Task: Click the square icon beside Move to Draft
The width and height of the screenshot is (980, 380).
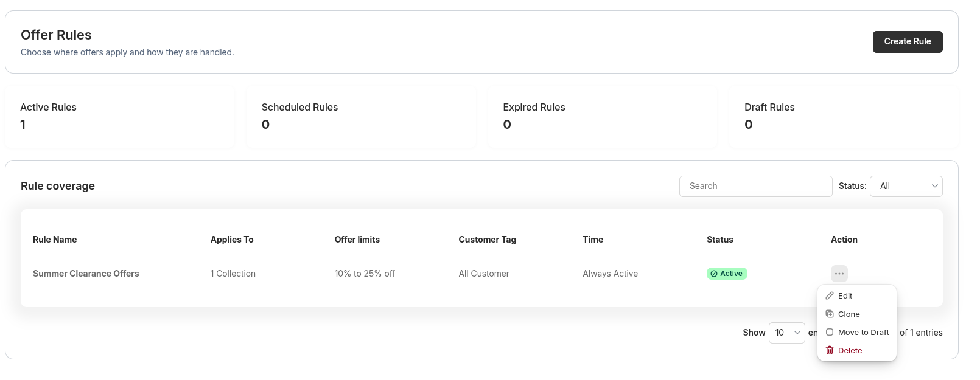Action: coord(829,332)
